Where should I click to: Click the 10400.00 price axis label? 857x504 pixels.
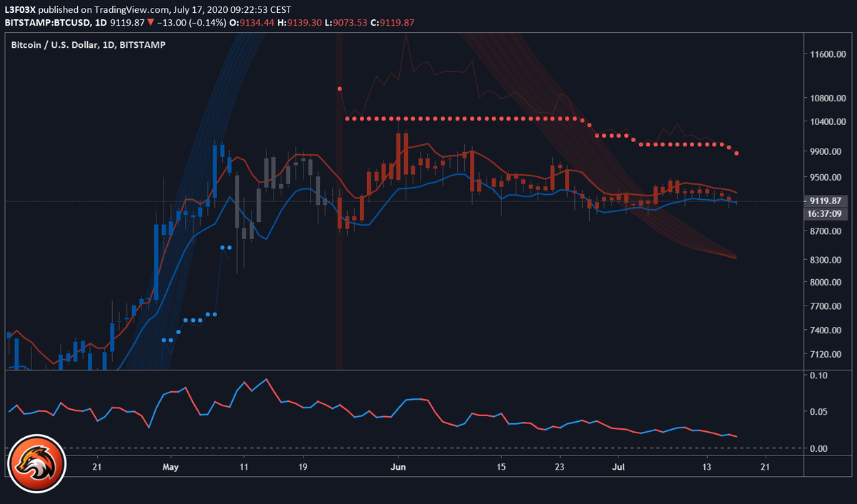[x=828, y=121]
